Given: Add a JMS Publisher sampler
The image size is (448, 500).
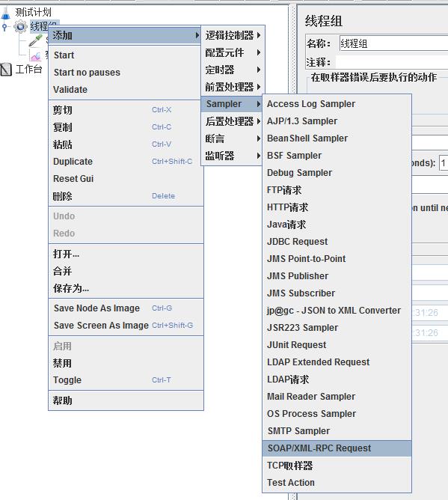Looking at the screenshot, I should point(337,276).
